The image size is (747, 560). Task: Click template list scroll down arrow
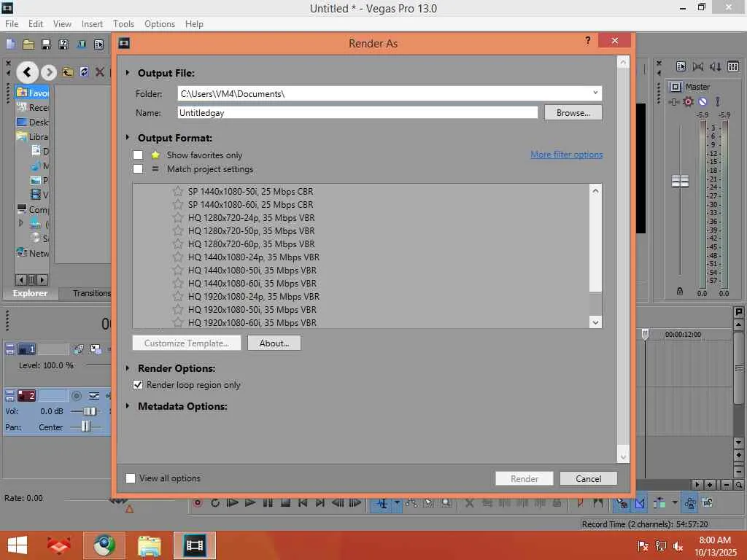(595, 322)
